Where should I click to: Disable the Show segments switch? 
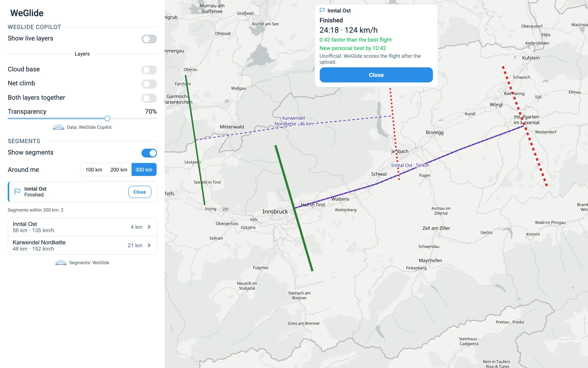149,153
